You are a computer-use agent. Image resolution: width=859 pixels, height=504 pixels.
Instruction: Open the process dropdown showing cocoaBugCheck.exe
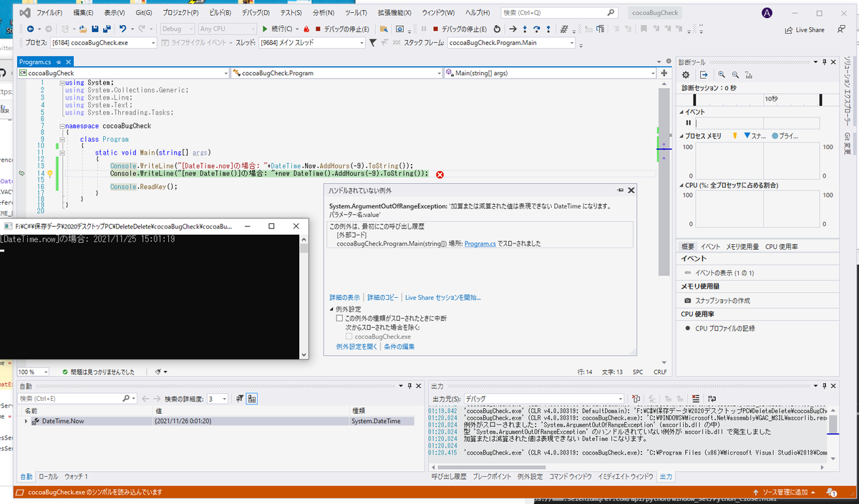[104, 43]
